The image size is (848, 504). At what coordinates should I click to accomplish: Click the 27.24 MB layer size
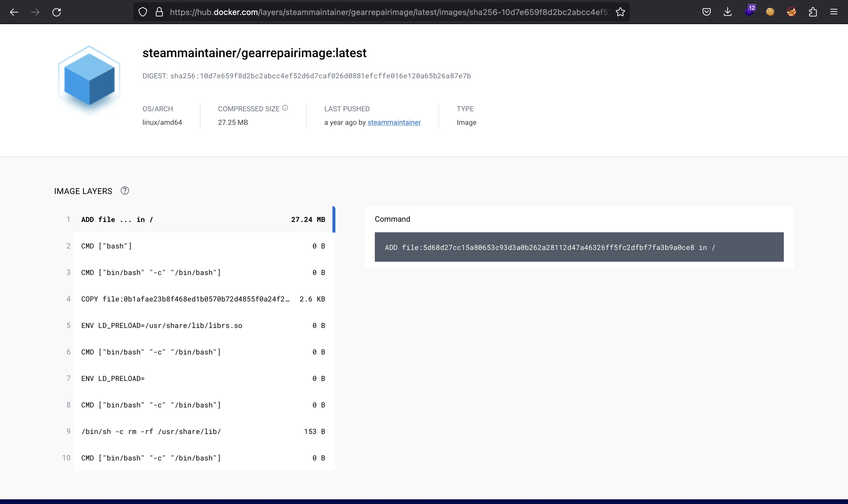[x=308, y=219]
